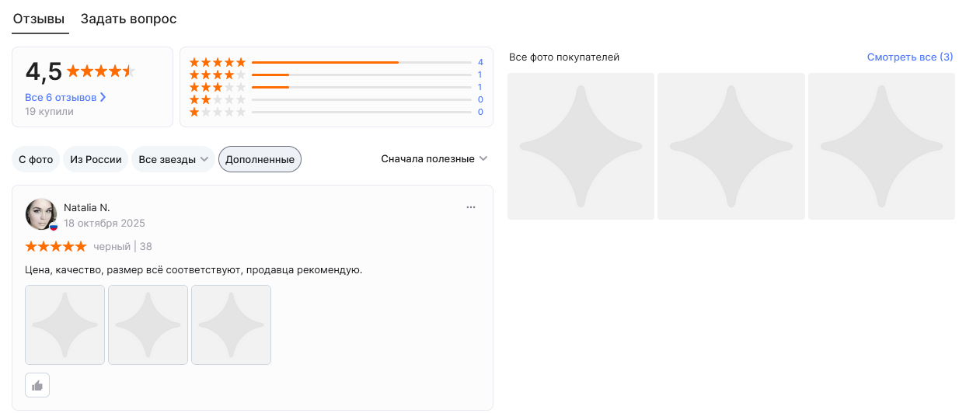Toggle the Дополненные filter chip

[x=260, y=159]
